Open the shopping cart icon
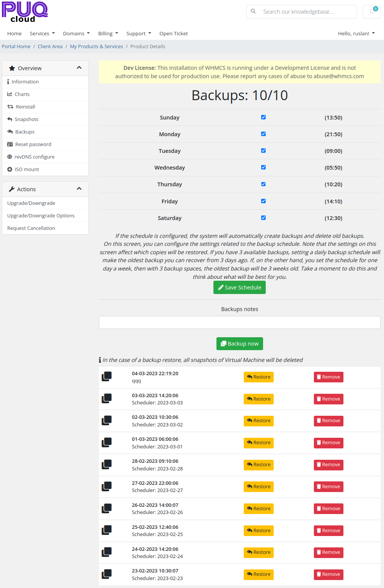Viewport: 384px width, 588px height. point(371,11)
